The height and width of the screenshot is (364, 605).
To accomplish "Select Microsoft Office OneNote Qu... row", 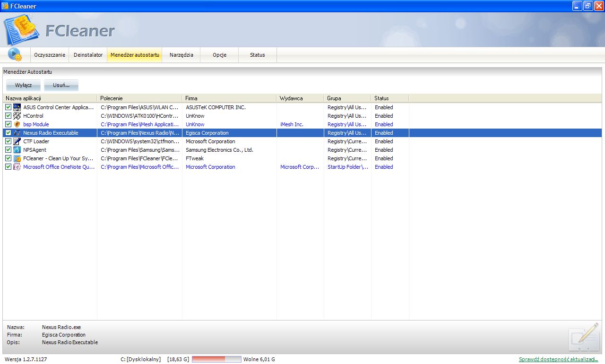I will pyautogui.click(x=59, y=167).
